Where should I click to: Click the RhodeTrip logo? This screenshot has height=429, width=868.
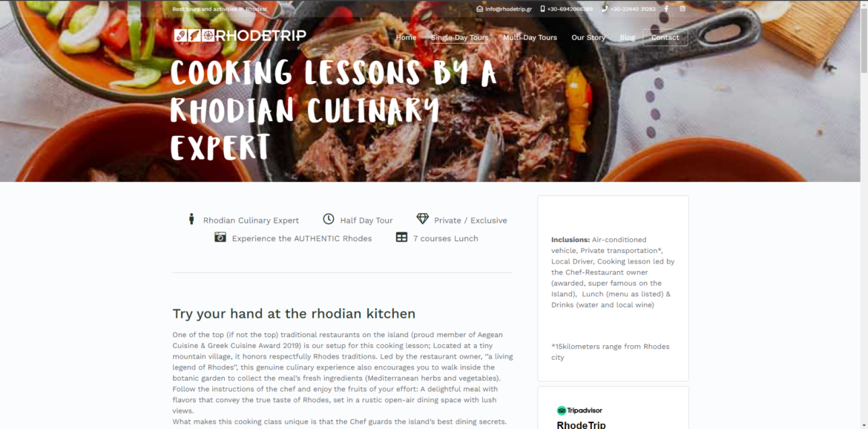pyautogui.click(x=240, y=36)
